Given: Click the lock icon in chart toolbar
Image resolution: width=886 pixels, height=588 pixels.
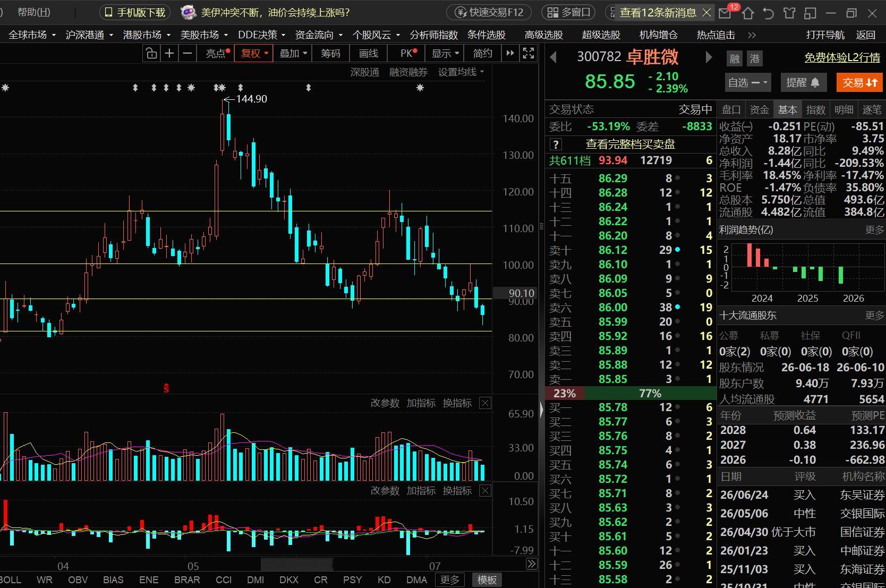Looking at the screenshot, I should tap(151, 53).
